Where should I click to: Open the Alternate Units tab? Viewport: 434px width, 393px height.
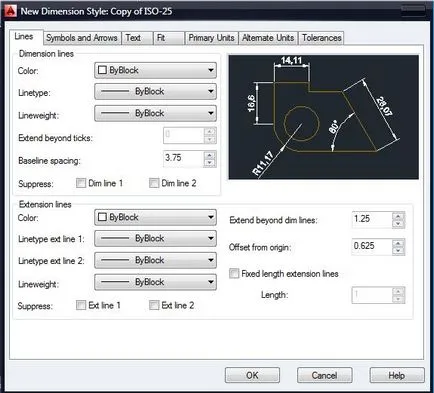tap(268, 38)
